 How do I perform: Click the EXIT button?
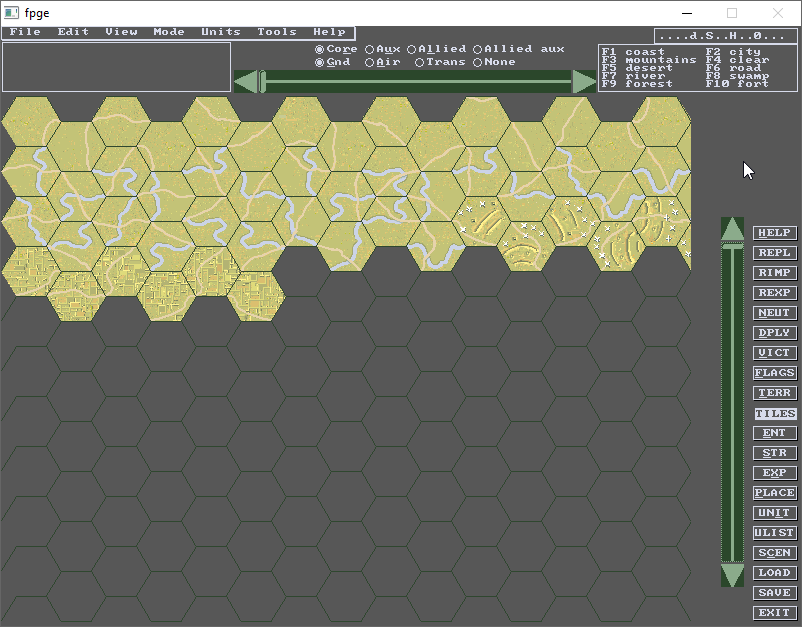coord(775,613)
